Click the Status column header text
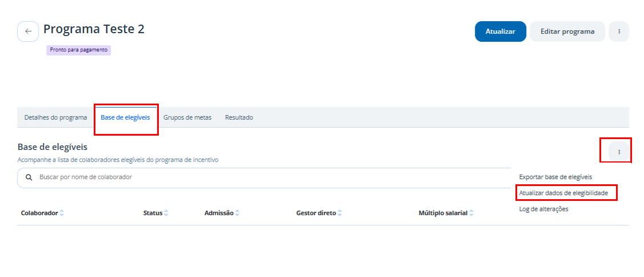Image resolution: width=644 pixels, height=277 pixels. (x=153, y=213)
